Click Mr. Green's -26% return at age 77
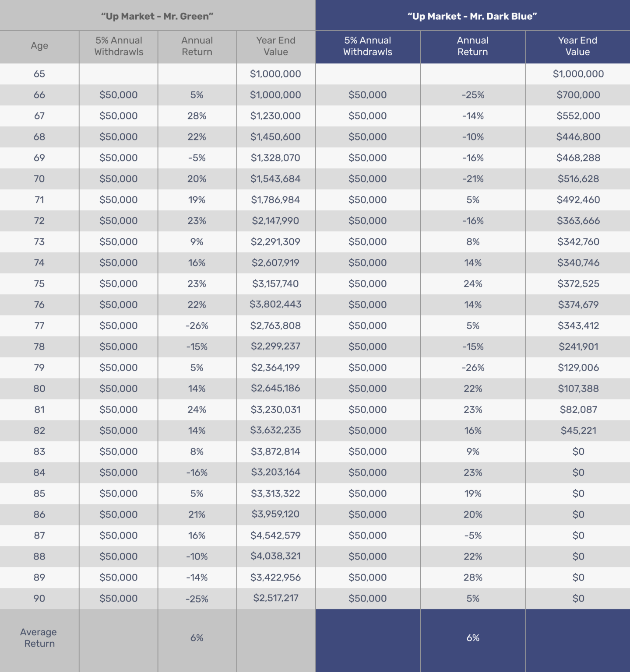The image size is (630, 672). (x=197, y=326)
